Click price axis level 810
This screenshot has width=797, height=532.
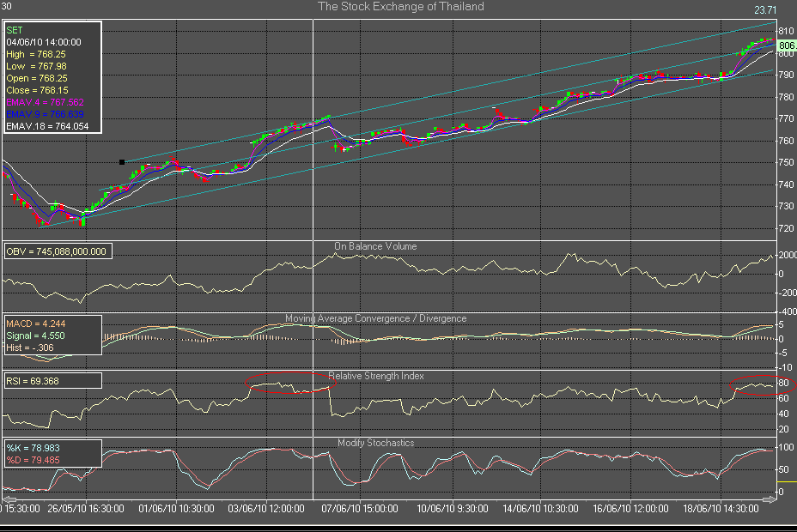(x=786, y=31)
